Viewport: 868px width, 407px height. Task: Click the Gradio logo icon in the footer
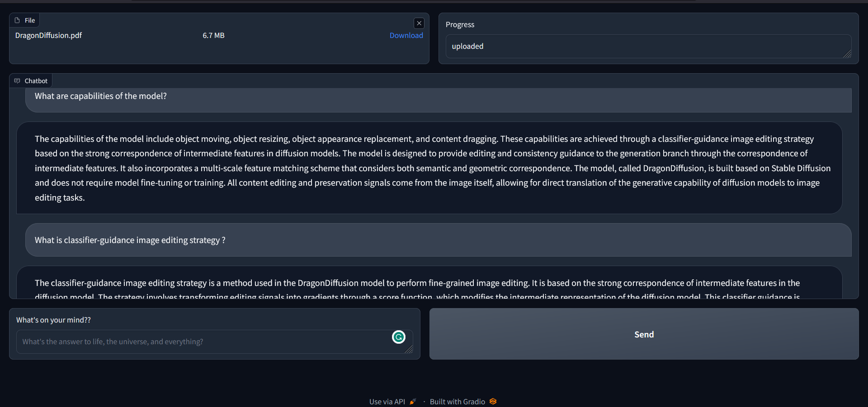493,402
